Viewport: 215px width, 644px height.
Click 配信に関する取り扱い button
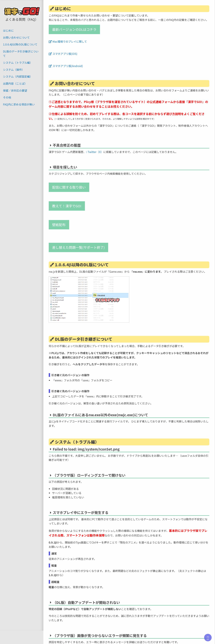click(69, 187)
